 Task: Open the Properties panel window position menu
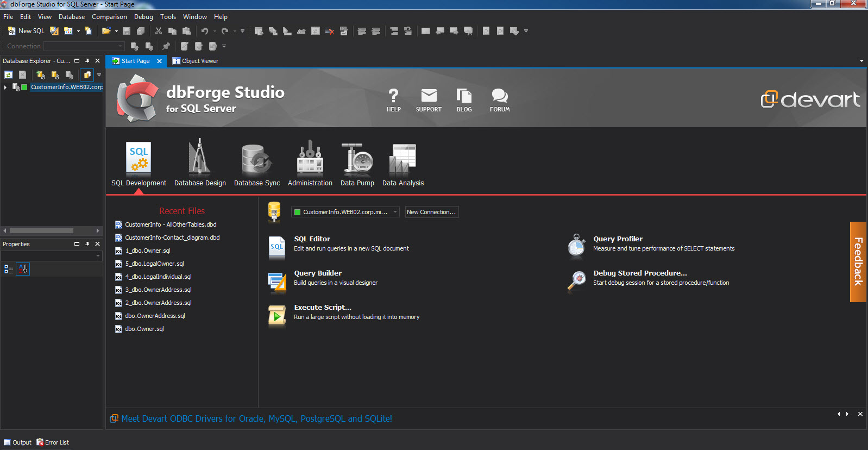click(x=77, y=244)
